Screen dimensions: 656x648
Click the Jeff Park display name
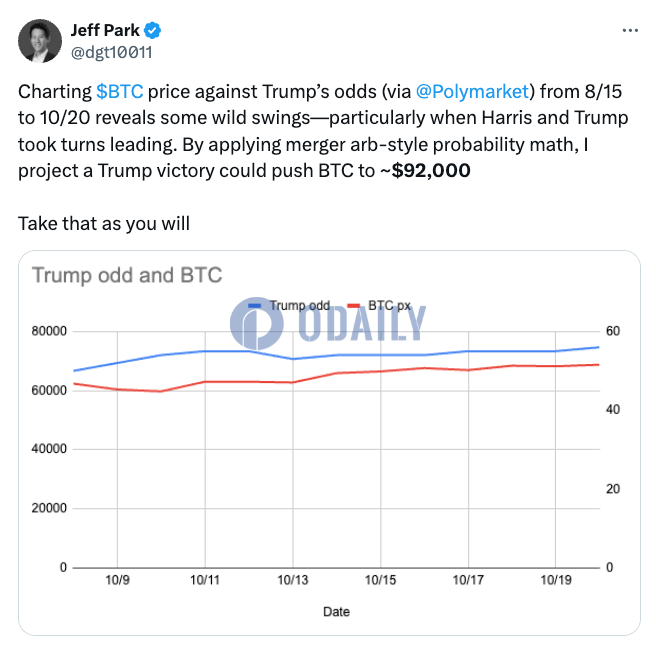(x=106, y=30)
